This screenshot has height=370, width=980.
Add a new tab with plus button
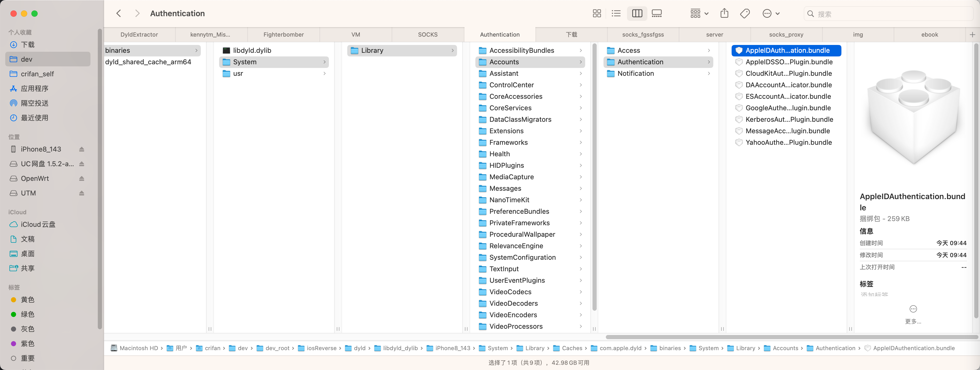pos(972,34)
